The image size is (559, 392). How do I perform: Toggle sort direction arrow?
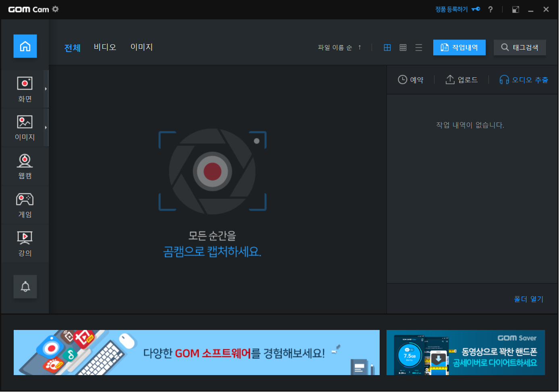click(x=360, y=48)
